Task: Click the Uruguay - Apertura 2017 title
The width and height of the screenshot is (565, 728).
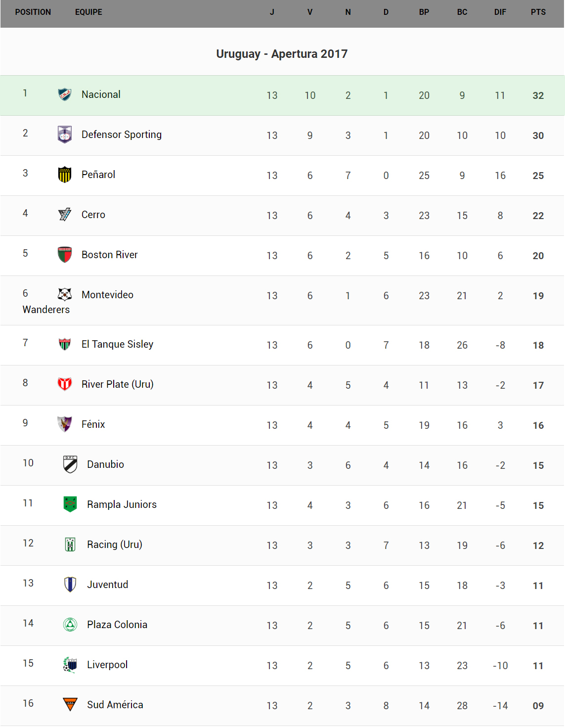Action: click(282, 54)
